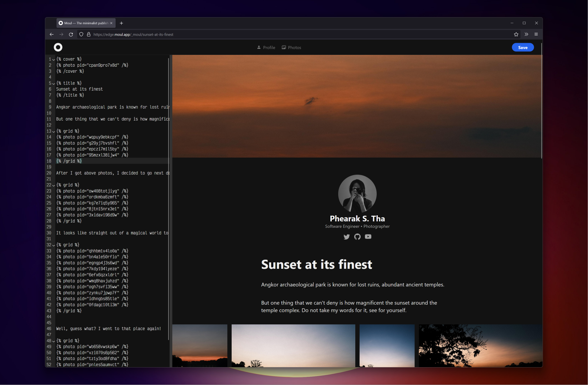Image resolution: width=588 pixels, height=385 pixels.
Task: Bookmark this page with the star
Action: (x=516, y=35)
